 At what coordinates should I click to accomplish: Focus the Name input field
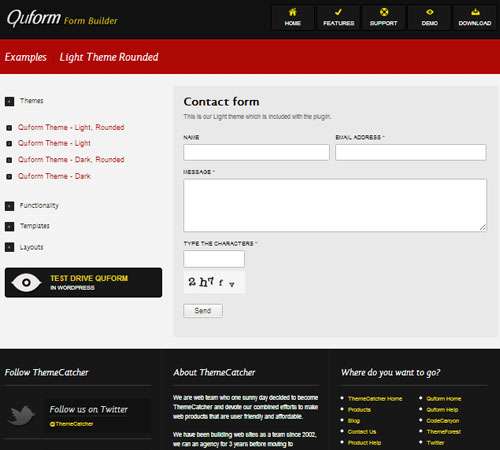256,152
